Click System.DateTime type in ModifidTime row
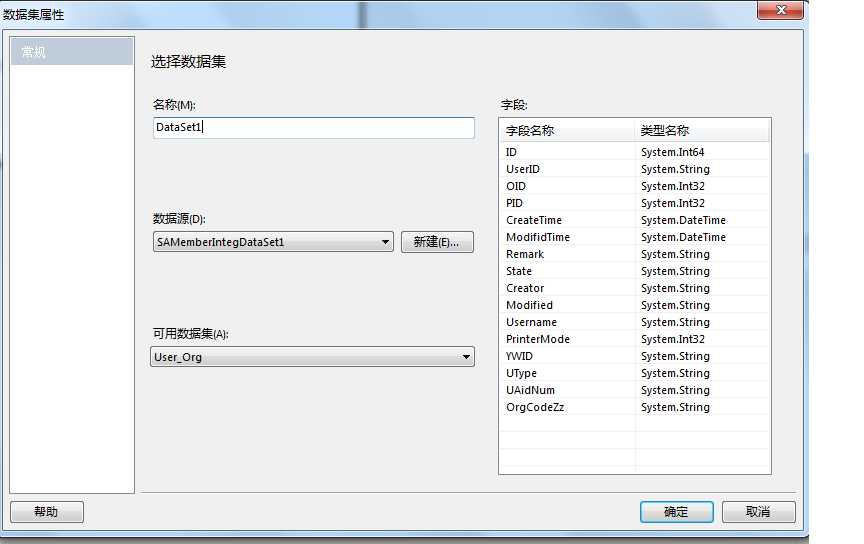This screenshot has width=864, height=544. coord(683,238)
